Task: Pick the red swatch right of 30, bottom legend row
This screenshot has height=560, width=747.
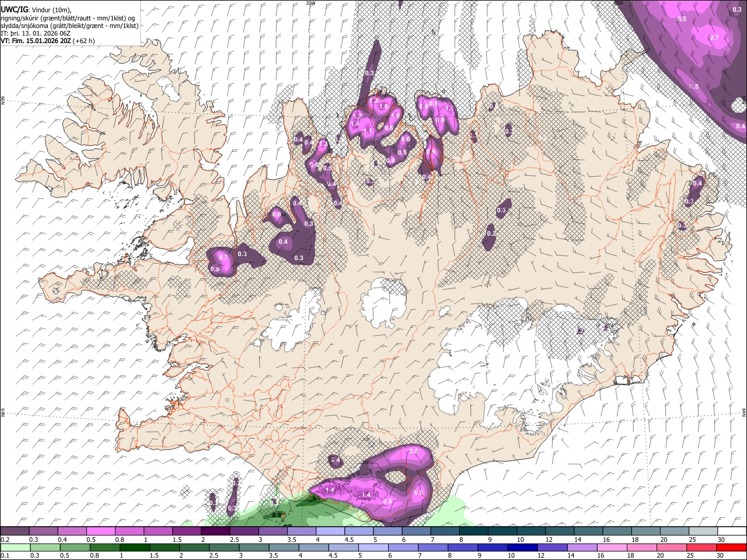Action: click(731, 547)
